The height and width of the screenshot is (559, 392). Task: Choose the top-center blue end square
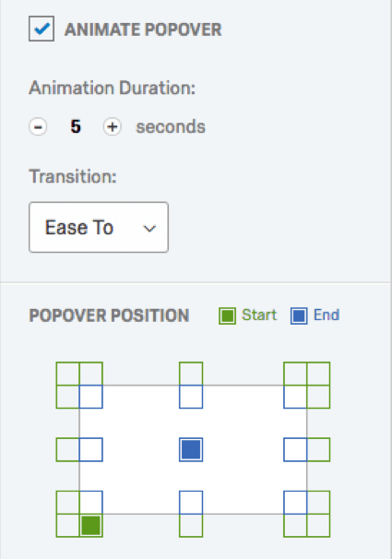191,397
